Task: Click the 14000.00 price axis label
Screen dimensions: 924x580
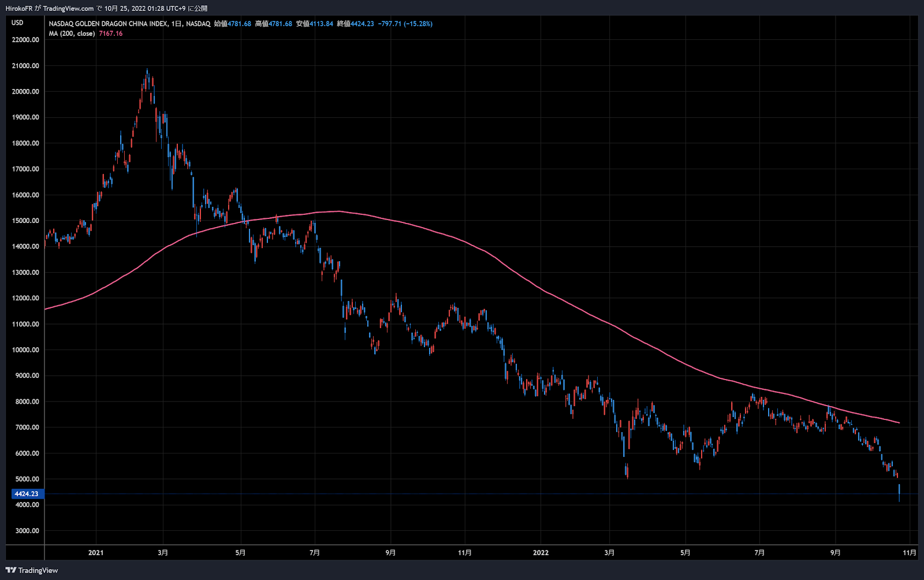Action: tap(25, 247)
